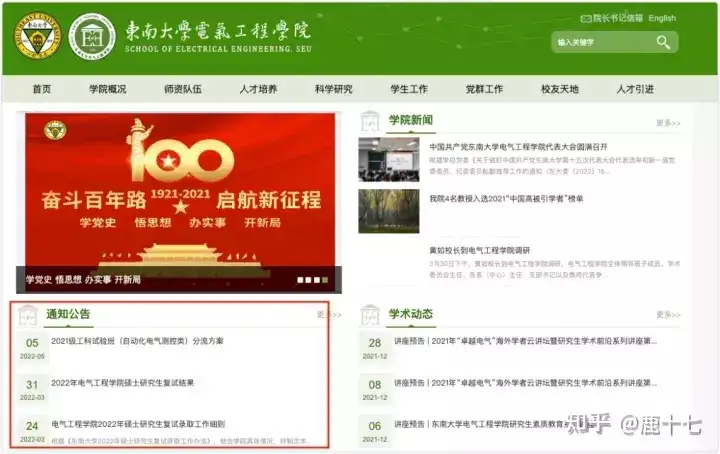Screen dimensions: 720x454
Task: Click the green EE school circular logo
Action: [x=92, y=36]
